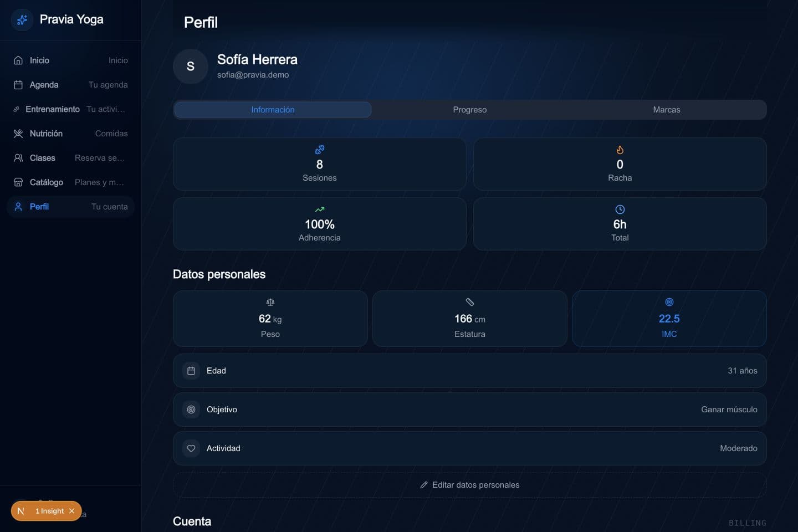Click the flame icon above Racha

click(x=620, y=150)
